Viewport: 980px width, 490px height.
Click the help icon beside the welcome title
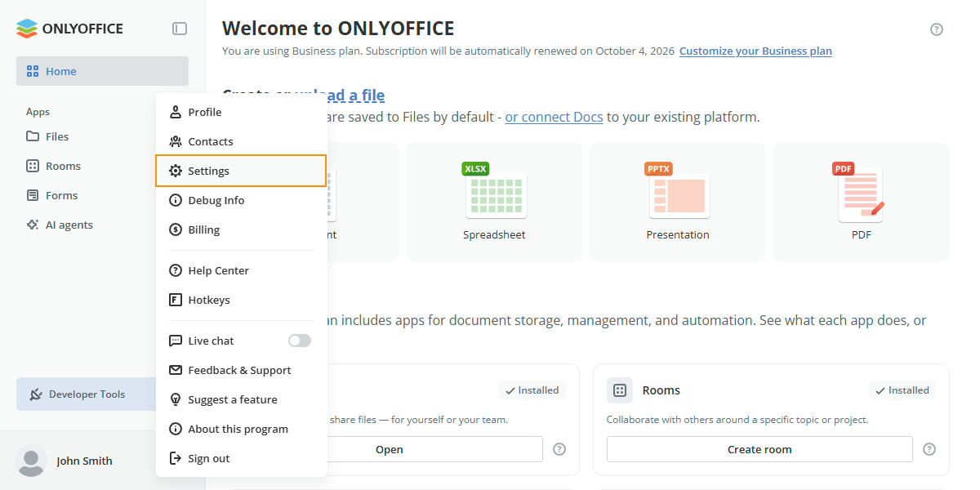(937, 29)
